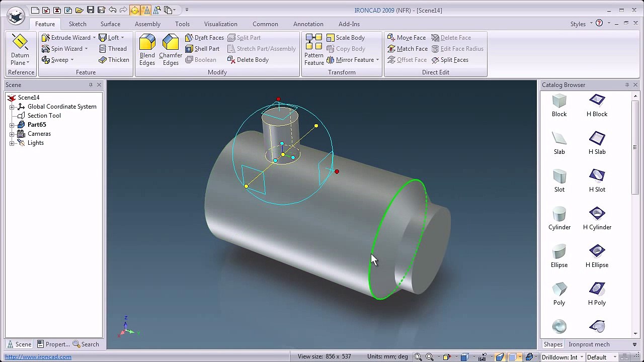Click the Save icon in quick access toolbar
The width and height of the screenshot is (644, 362).
91,10
